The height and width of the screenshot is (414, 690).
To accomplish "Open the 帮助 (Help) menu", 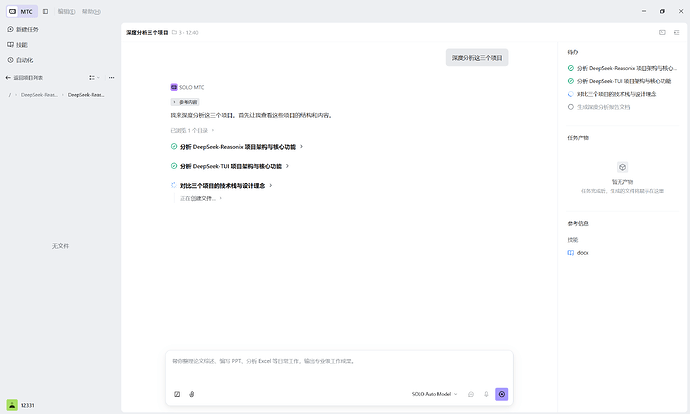I will [x=91, y=11].
